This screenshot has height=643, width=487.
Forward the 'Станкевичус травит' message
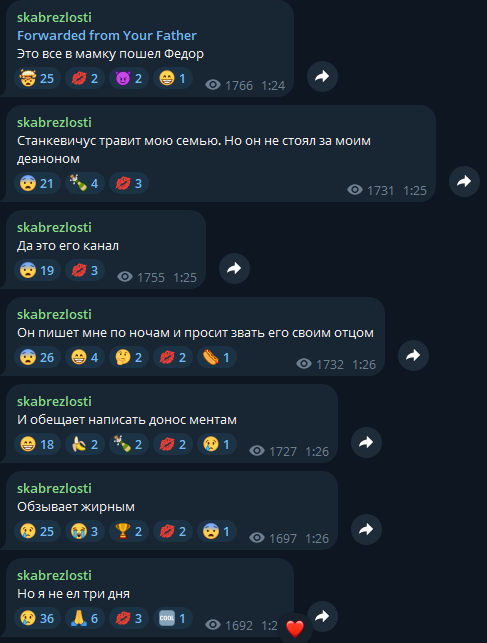[x=464, y=182]
